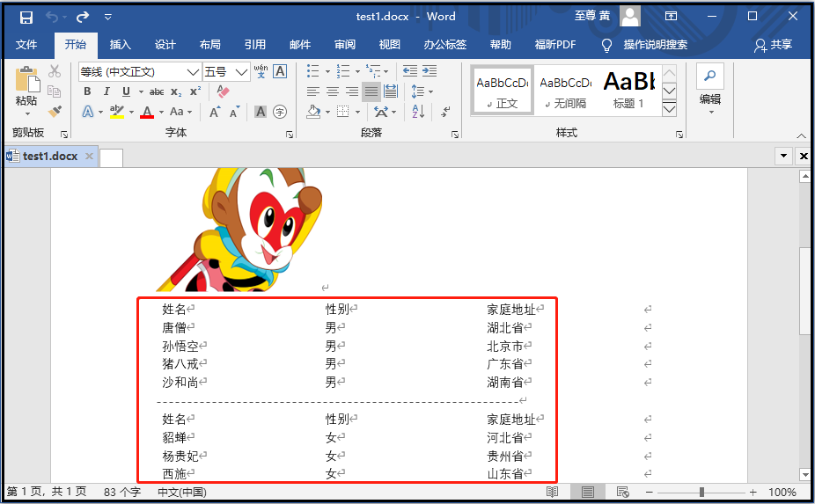The image size is (815, 504).
Task: Toggle strikethrough formatting
Action: pos(157,92)
